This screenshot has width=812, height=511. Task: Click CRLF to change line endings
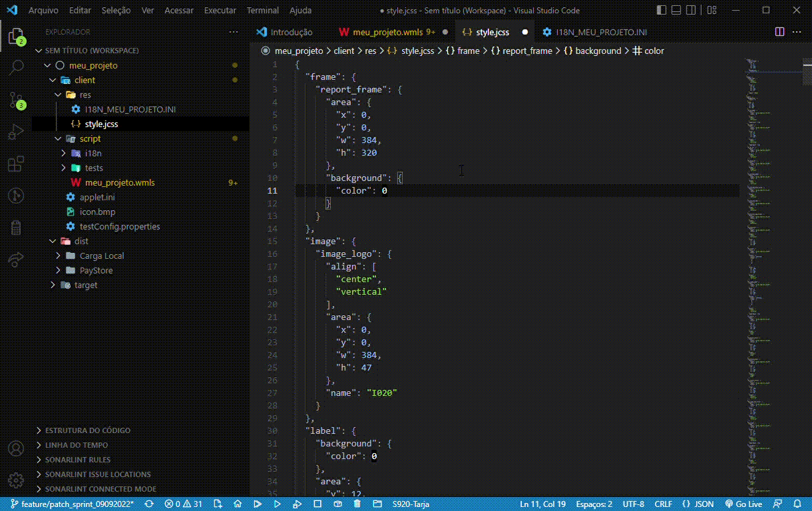pos(663,503)
